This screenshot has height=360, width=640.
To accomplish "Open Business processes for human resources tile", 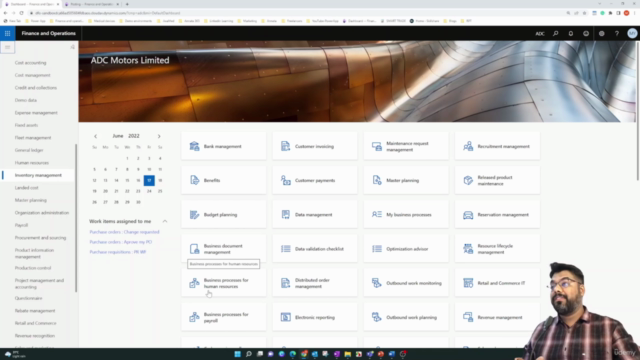I will [x=224, y=283].
